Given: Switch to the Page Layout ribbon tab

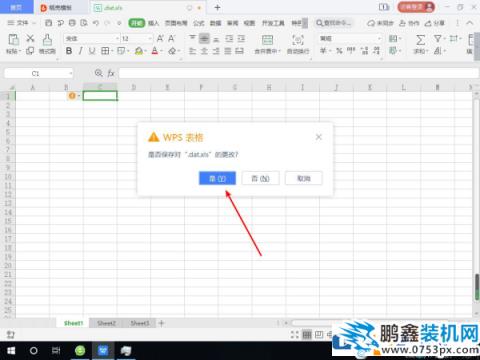Looking at the screenshot, I should point(176,23).
